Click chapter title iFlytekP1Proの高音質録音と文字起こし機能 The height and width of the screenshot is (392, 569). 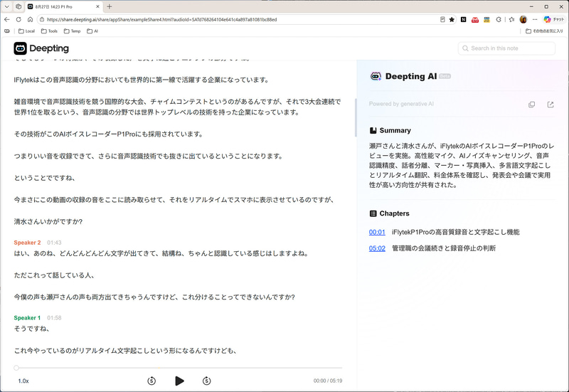click(x=456, y=232)
